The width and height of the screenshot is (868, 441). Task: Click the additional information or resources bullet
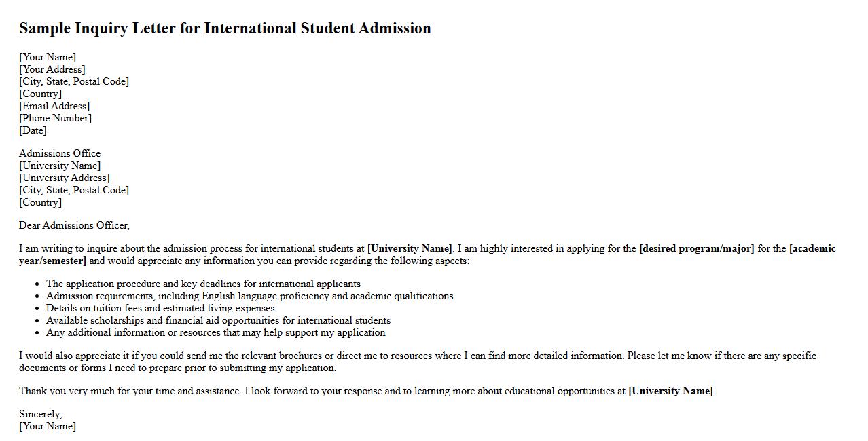(x=215, y=332)
